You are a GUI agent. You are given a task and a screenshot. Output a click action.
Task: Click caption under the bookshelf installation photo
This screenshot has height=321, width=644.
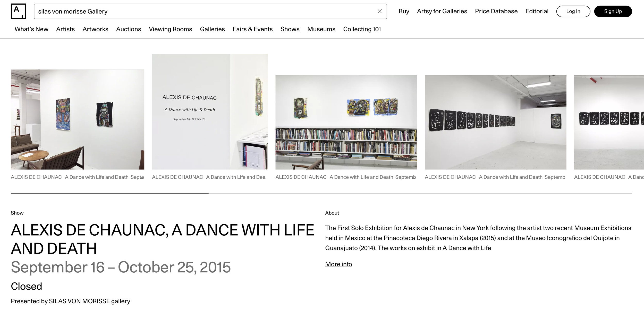[x=346, y=177]
